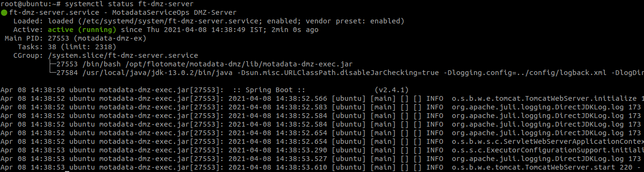Click the green service status dot
Screen dimensions: 644x172
tap(4, 13)
